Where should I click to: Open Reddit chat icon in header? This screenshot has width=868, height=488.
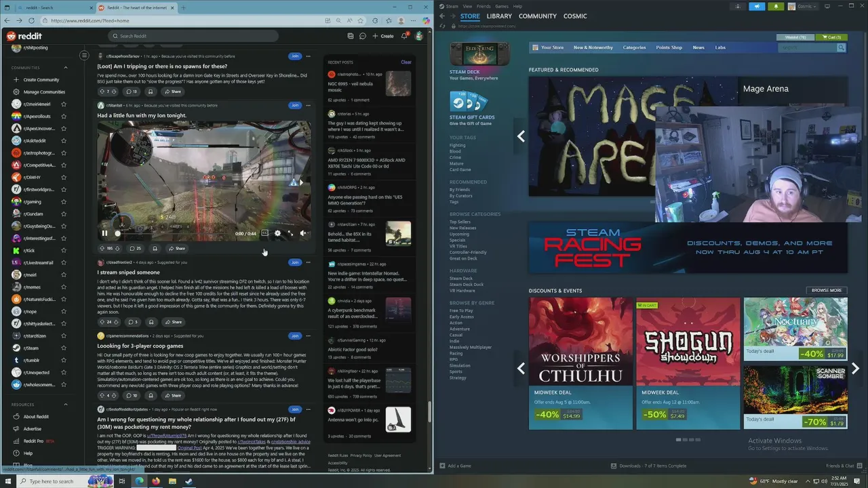pyautogui.click(x=363, y=36)
